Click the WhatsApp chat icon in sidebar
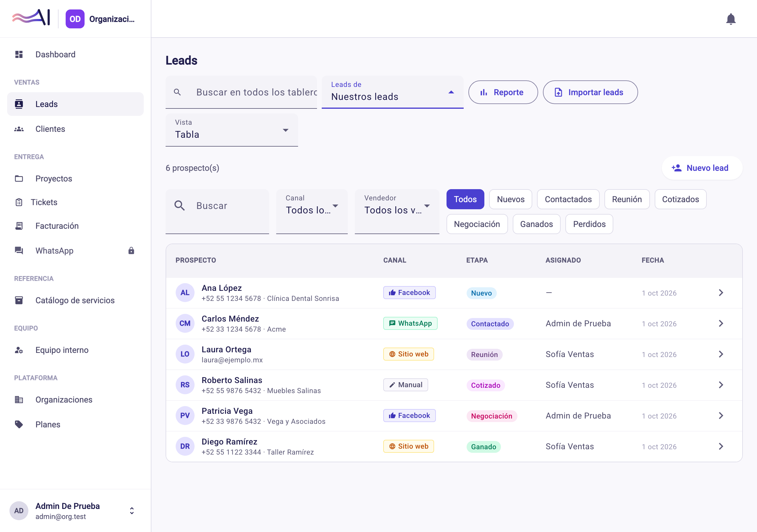 [x=19, y=251]
